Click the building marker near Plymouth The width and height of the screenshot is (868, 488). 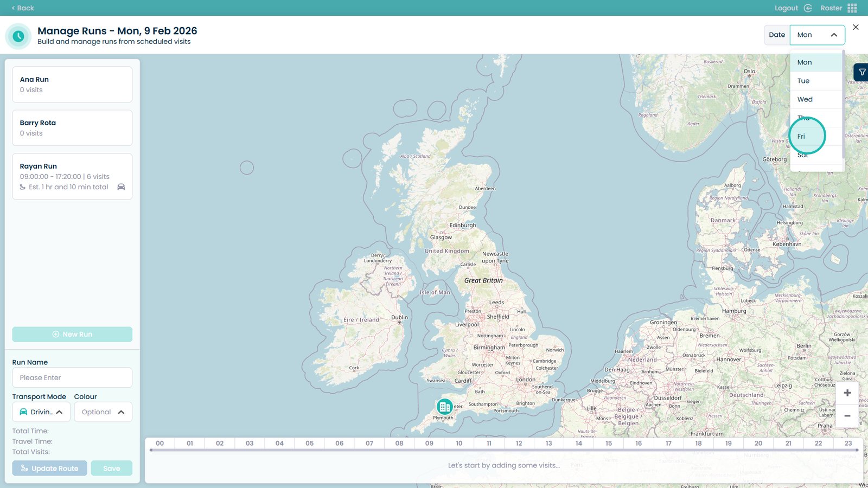tap(444, 406)
